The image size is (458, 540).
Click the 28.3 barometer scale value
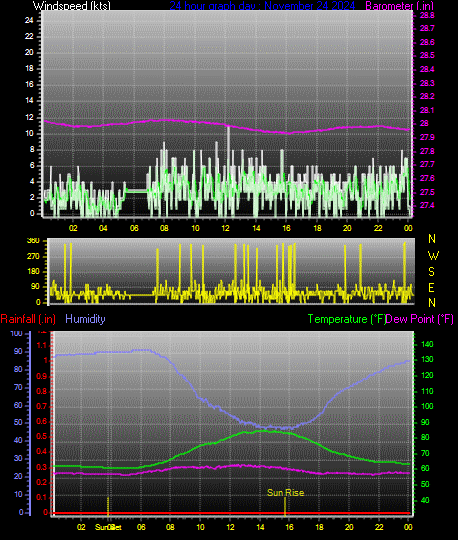[x=427, y=83]
